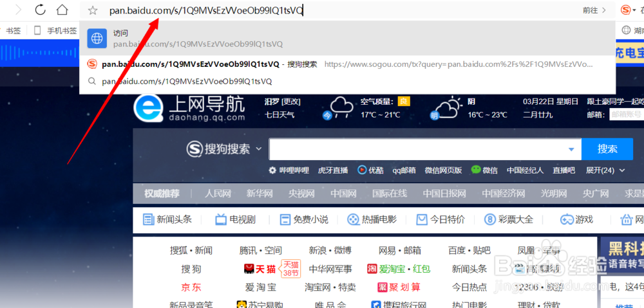644x308 pixels.
Task: Open 中国日报网 in 权威推荐 bar
Action: 444,194
